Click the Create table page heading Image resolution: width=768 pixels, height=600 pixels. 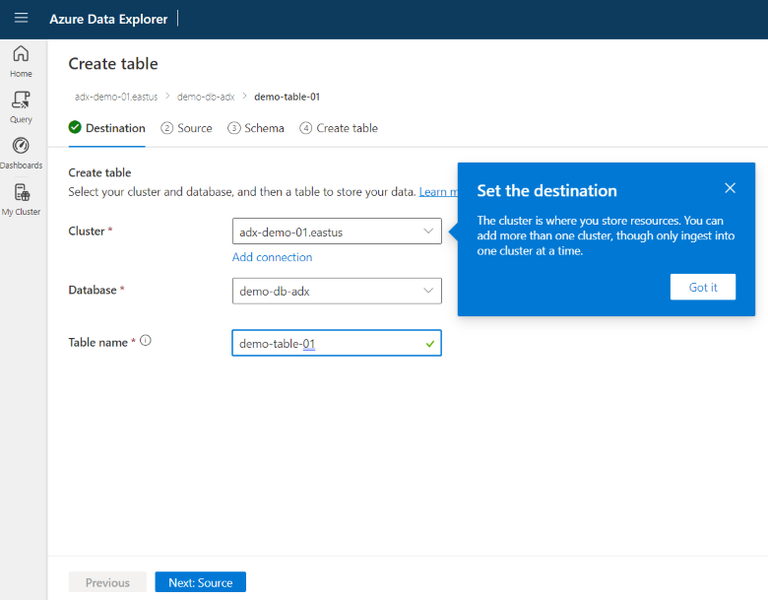coord(113,64)
